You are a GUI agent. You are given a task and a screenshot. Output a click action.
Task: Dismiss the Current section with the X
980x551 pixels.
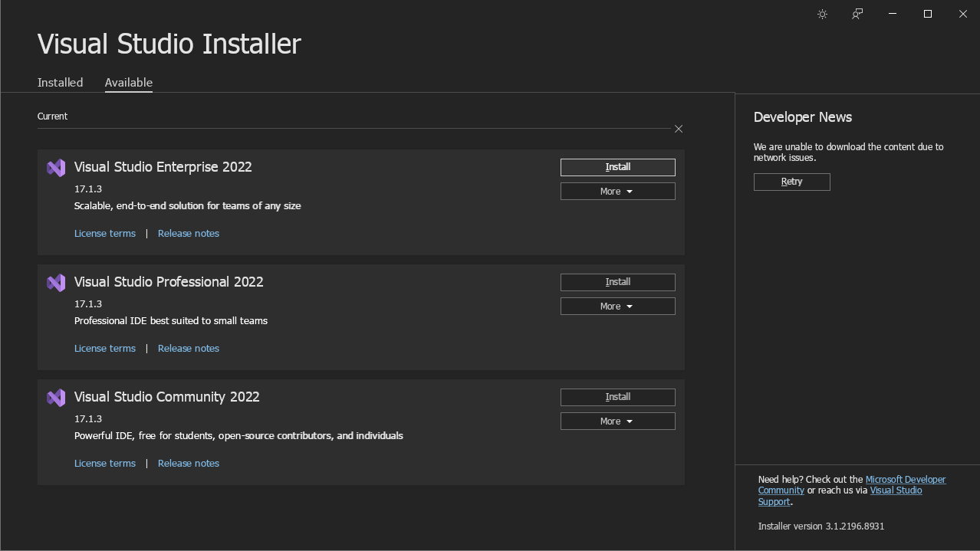(x=678, y=129)
